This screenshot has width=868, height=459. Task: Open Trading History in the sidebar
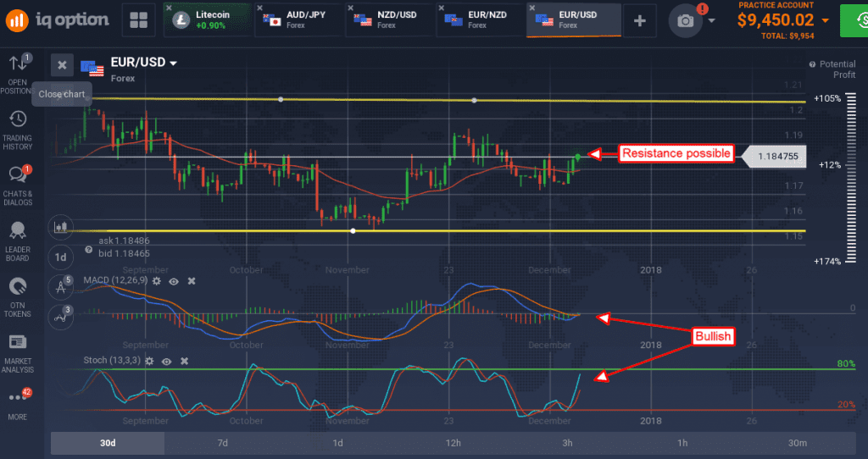pos(18,130)
